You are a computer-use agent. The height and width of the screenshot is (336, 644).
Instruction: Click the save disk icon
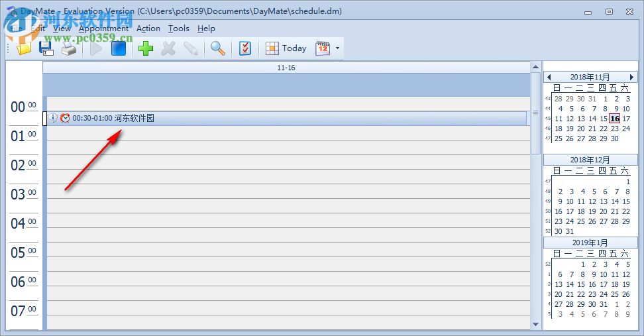click(46, 48)
